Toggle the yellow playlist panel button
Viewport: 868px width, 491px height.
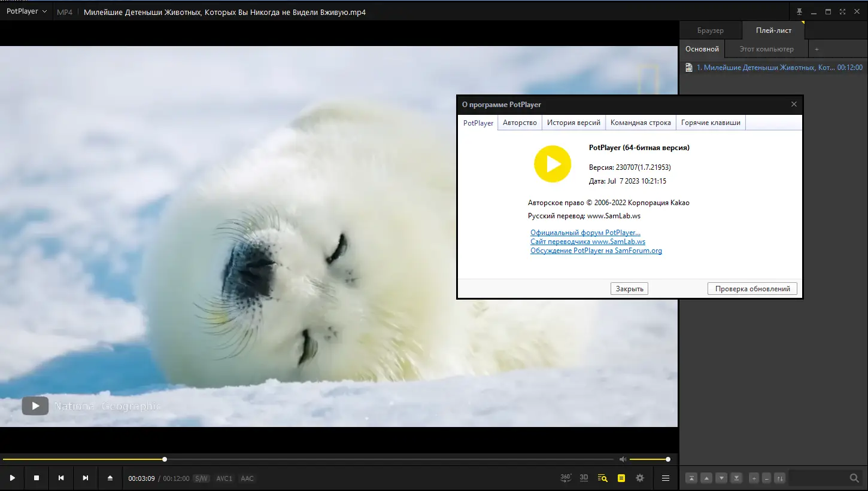tap(621, 478)
